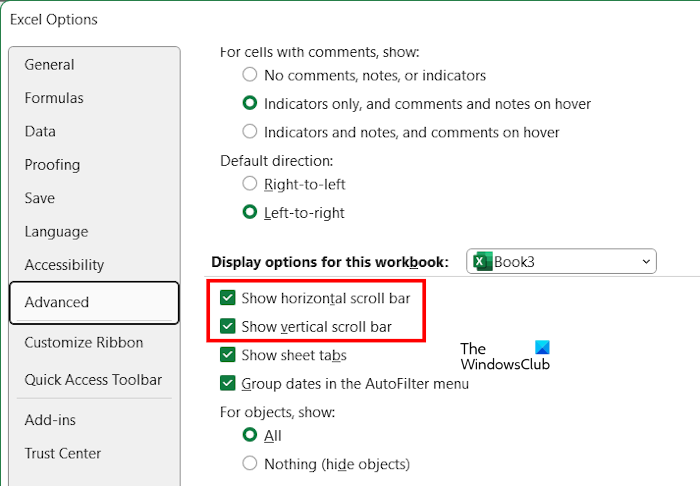Uncheck Show horizontal scroll bar

tap(228, 298)
